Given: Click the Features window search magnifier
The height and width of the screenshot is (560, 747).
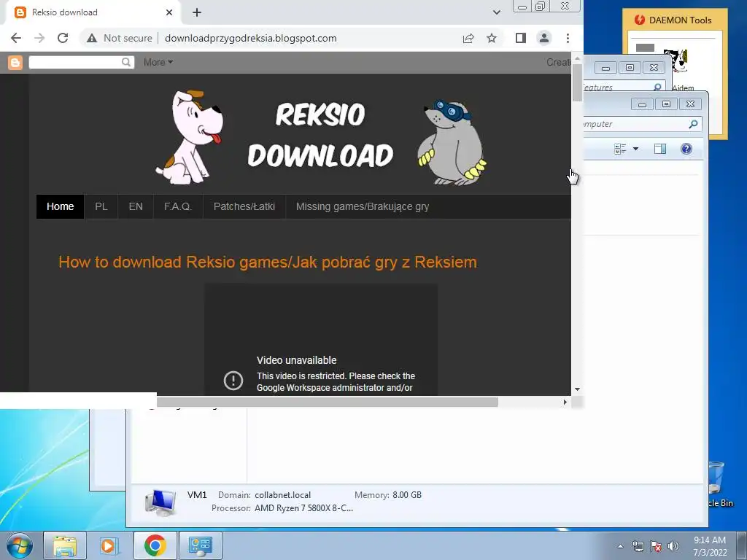Looking at the screenshot, I should 657,87.
